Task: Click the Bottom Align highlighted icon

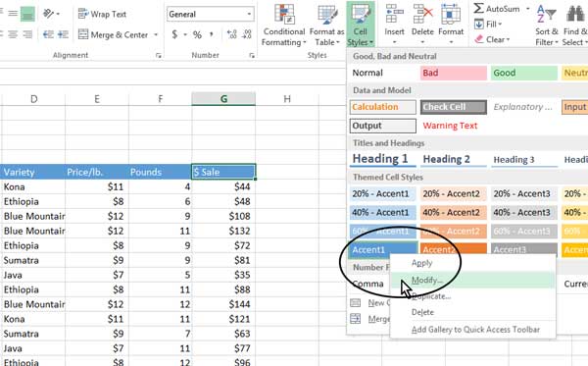Action: pyautogui.click(x=27, y=14)
